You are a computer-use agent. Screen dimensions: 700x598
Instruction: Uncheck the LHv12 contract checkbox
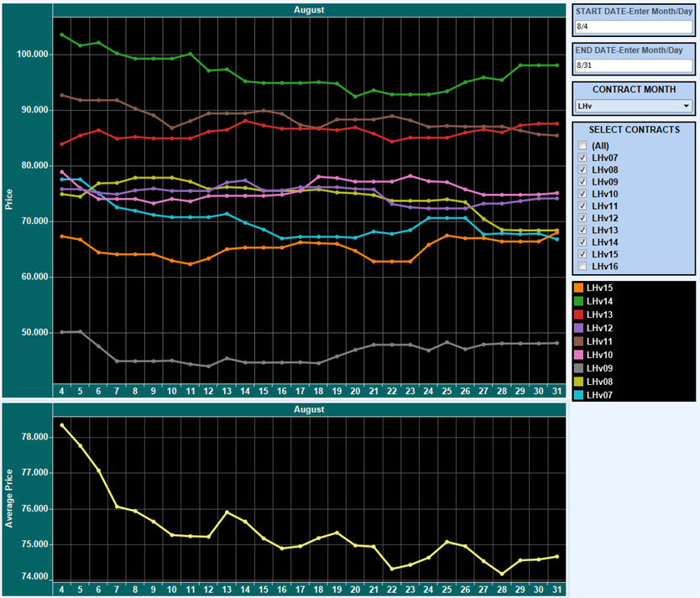(582, 217)
